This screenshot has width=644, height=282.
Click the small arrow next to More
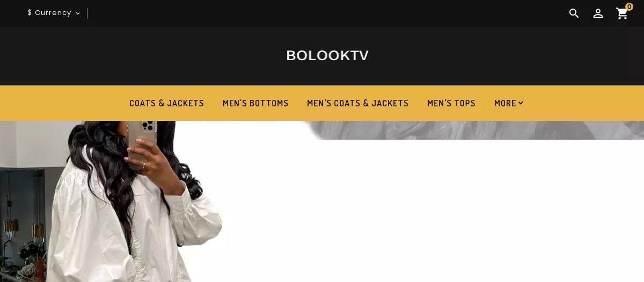[521, 103]
